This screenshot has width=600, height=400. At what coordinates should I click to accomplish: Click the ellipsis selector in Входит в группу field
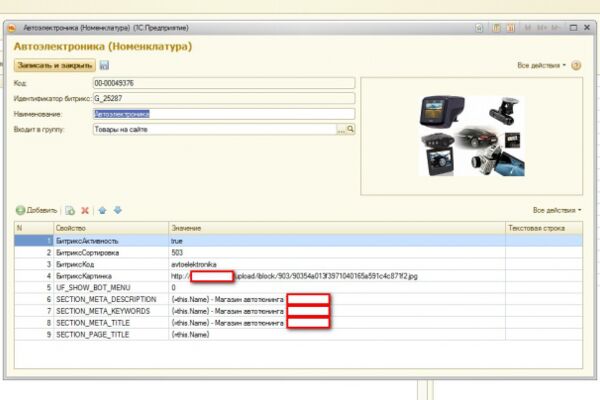(341, 129)
